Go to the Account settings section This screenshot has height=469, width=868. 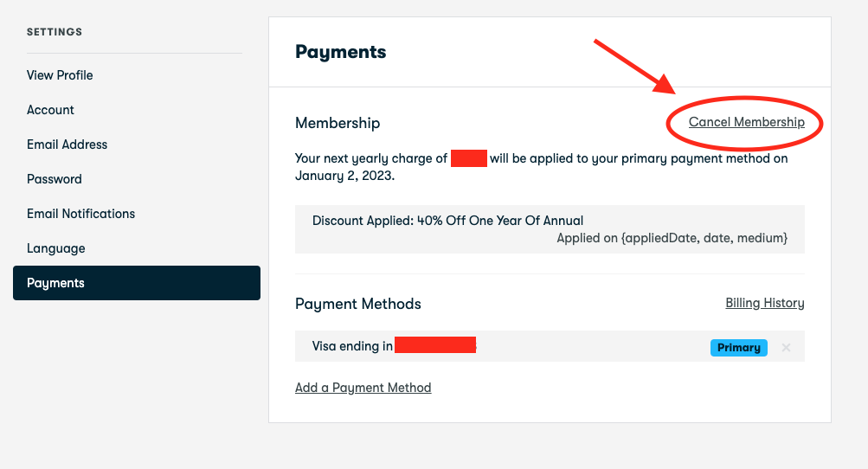click(x=50, y=110)
